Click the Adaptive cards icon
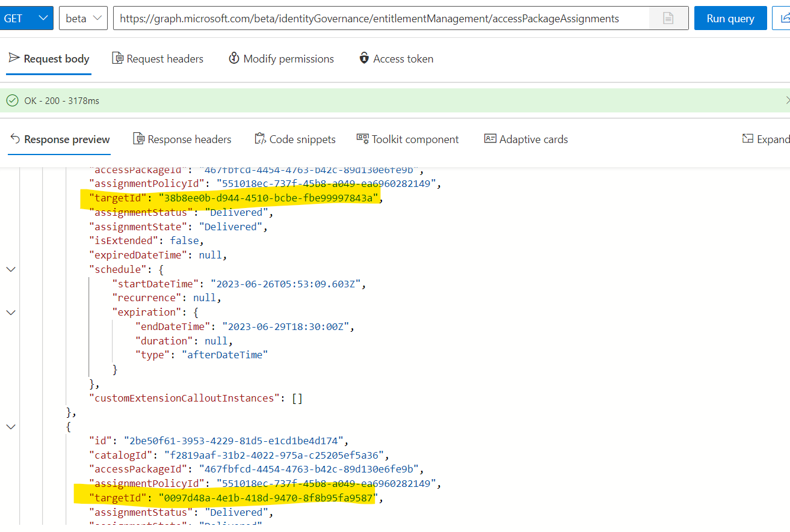The image size is (790, 532). pyautogui.click(x=490, y=139)
